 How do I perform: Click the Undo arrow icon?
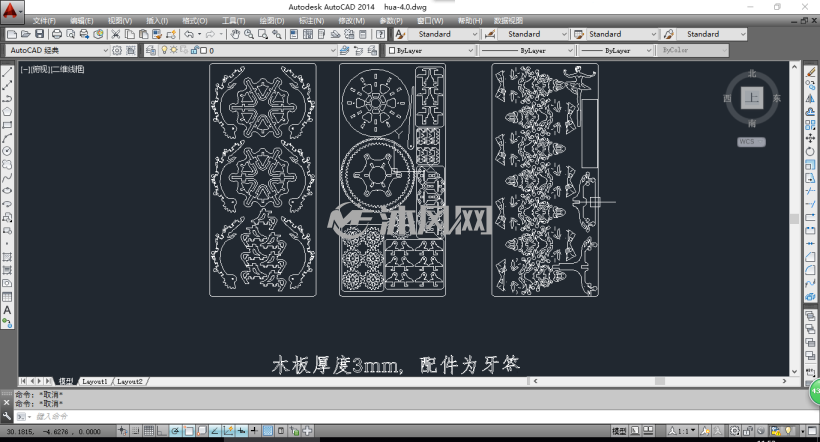(x=189, y=34)
